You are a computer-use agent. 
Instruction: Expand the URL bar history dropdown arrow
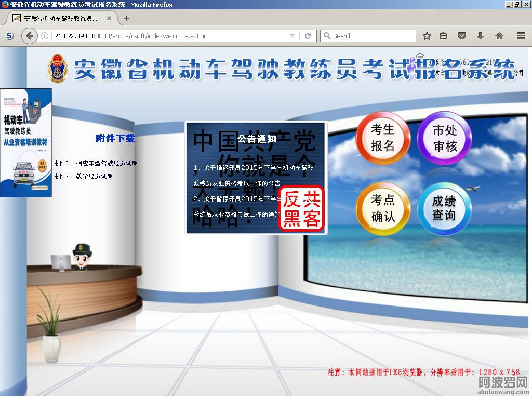[292, 36]
